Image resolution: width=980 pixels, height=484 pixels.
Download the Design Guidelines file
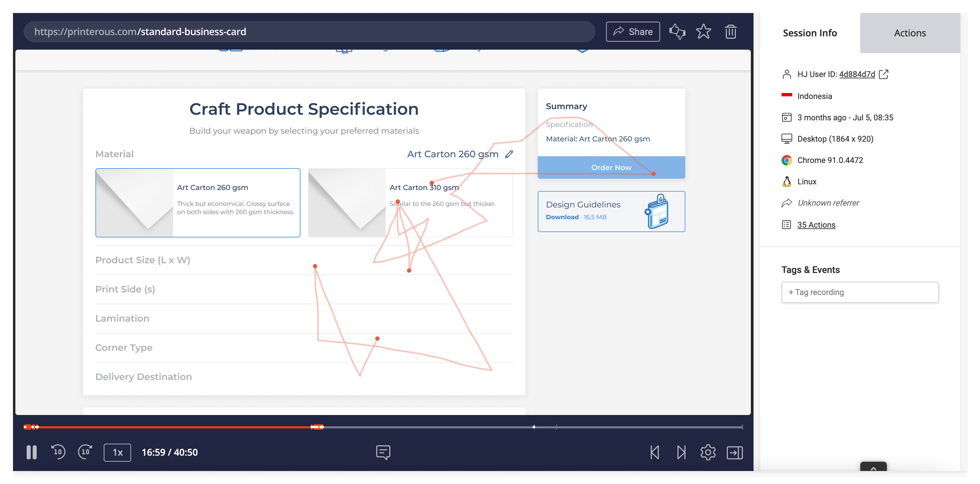tap(562, 217)
